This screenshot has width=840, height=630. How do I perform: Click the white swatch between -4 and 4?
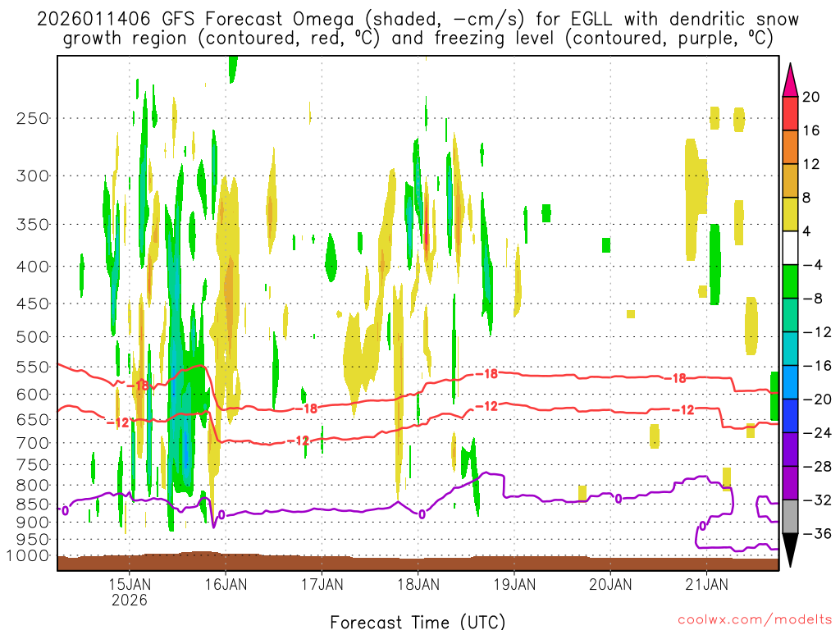(x=790, y=248)
